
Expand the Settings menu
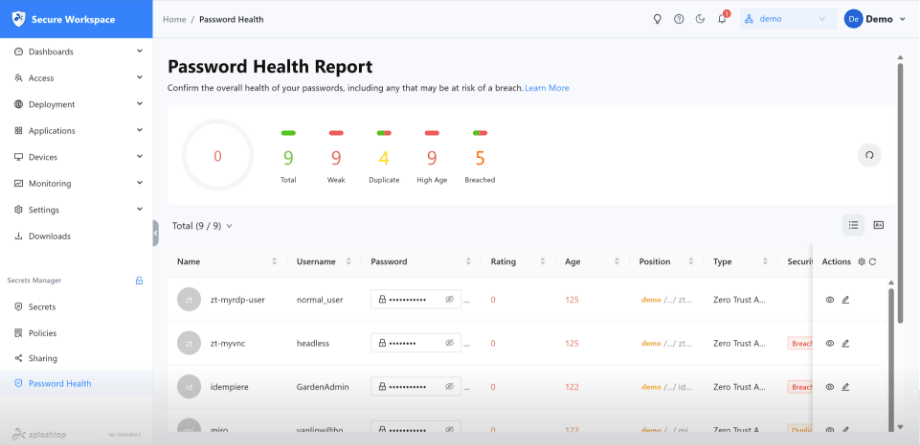(x=76, y=210)
